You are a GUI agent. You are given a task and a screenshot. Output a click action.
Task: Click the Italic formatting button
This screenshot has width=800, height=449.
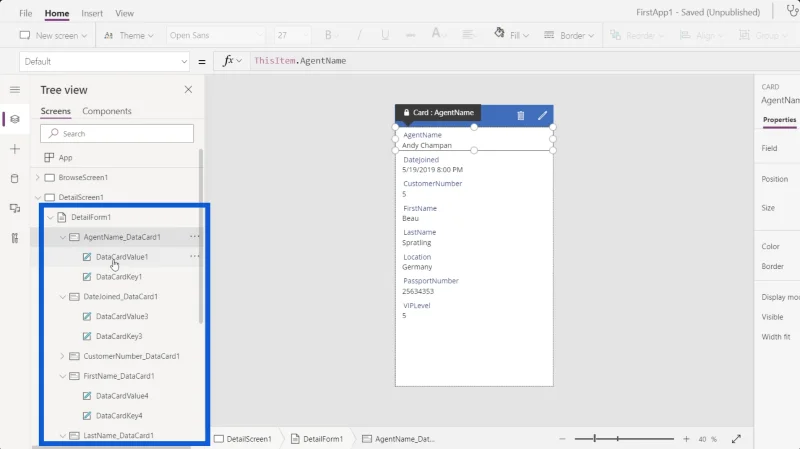[x=359, y=35]
